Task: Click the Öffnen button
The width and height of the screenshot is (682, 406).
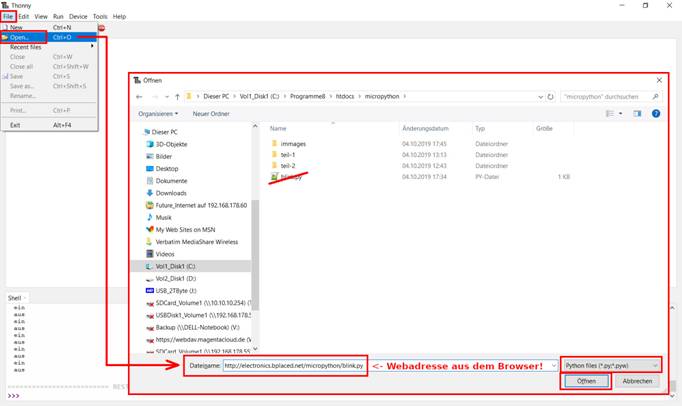Action: 587,381
